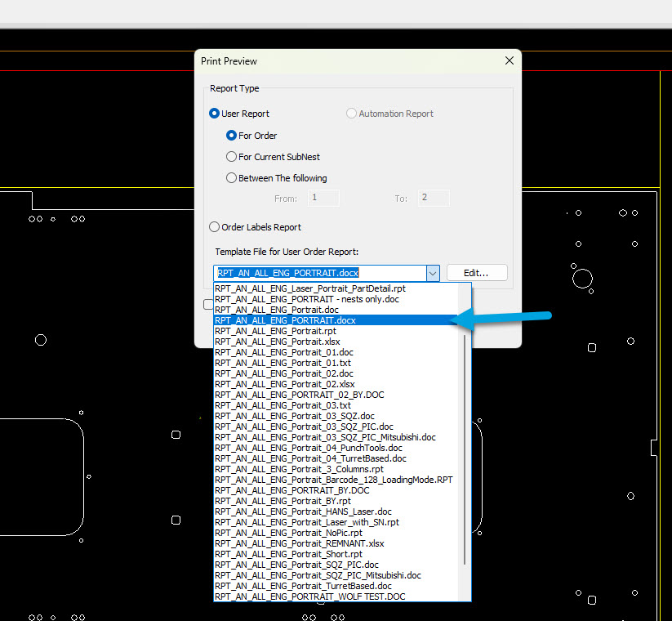Pick the Between The following option
This screenshot has width=672, height=621.
coord(231,178)
